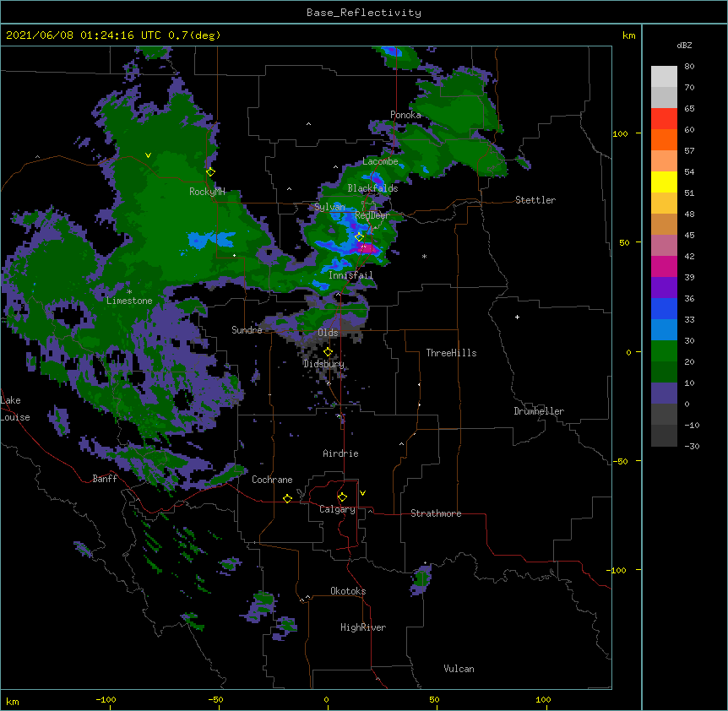Image resolution: width=728 pixels, height=711 pixels.
Task: Click the Okotoks label
Action: [348, 591]
